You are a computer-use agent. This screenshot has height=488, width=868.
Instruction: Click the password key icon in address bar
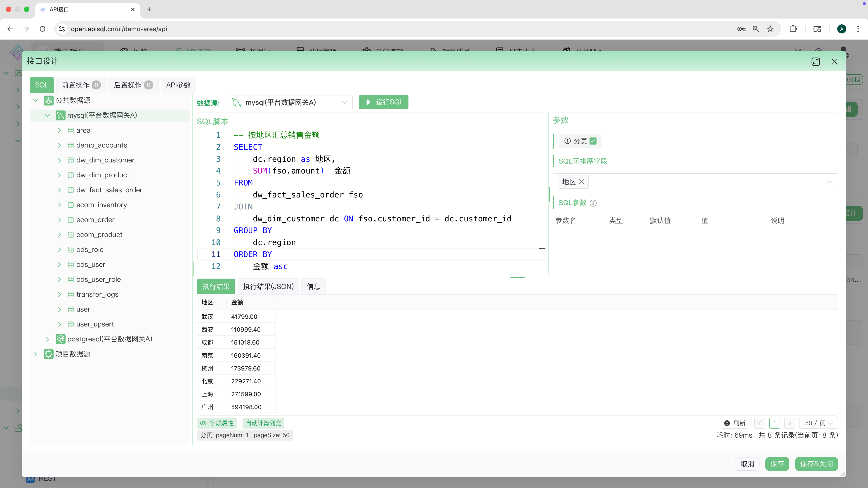741,29
